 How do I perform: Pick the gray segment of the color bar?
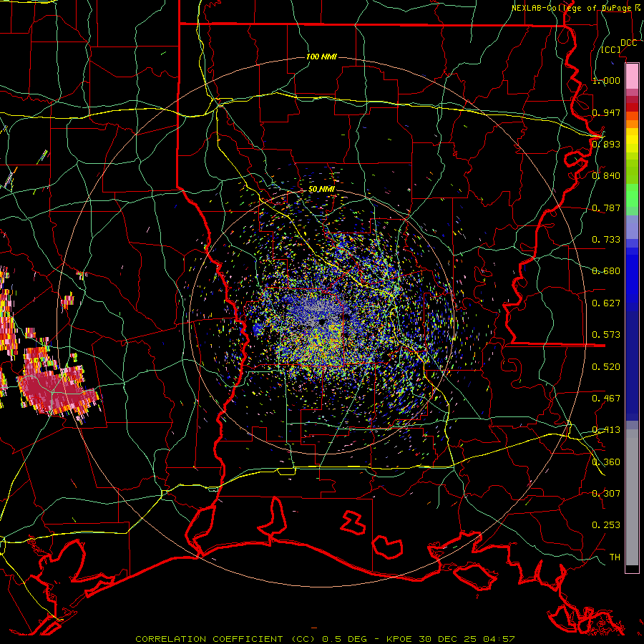(x=632, y=497)
